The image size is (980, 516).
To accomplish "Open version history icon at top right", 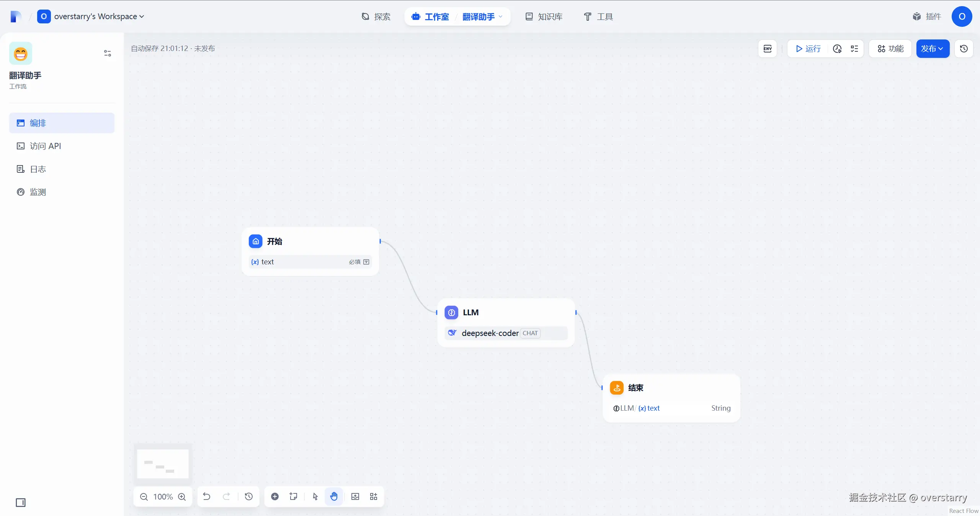I will 964,49.
